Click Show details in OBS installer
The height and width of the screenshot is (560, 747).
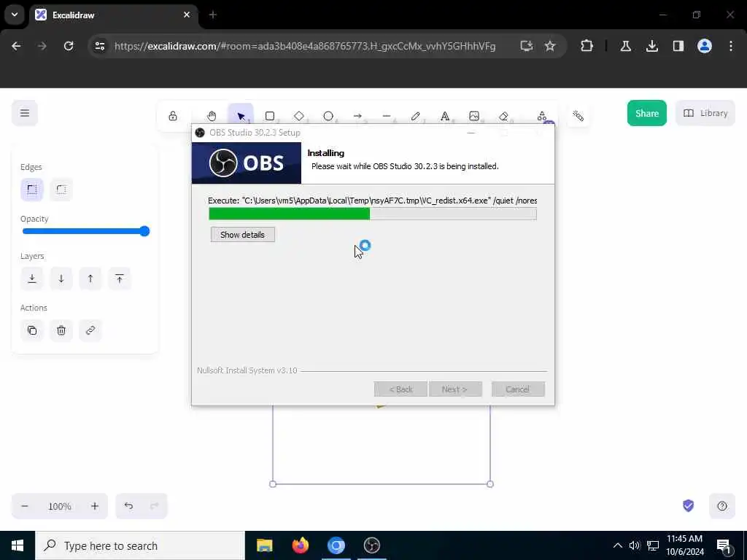242,235
